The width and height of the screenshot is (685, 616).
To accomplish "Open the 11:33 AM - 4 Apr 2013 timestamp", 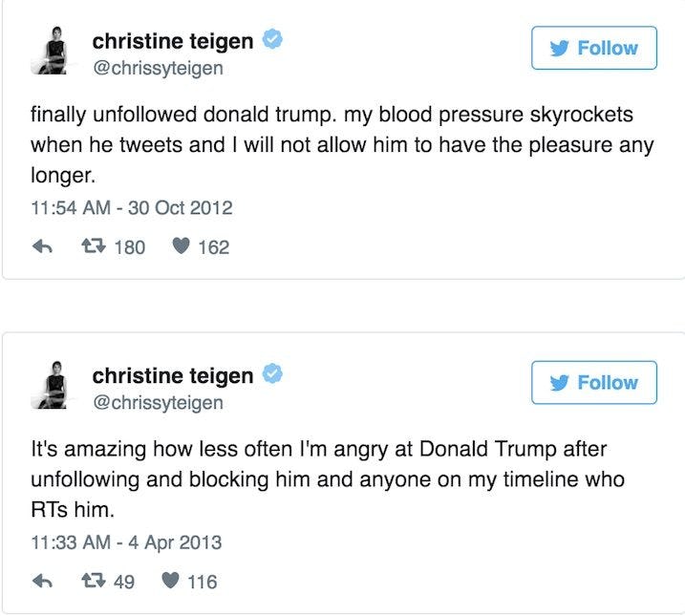I will [x=125, y=542].
